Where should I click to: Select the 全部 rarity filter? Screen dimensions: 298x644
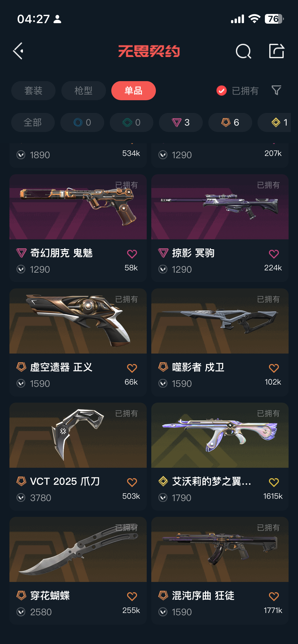click(x=33, y=122)
